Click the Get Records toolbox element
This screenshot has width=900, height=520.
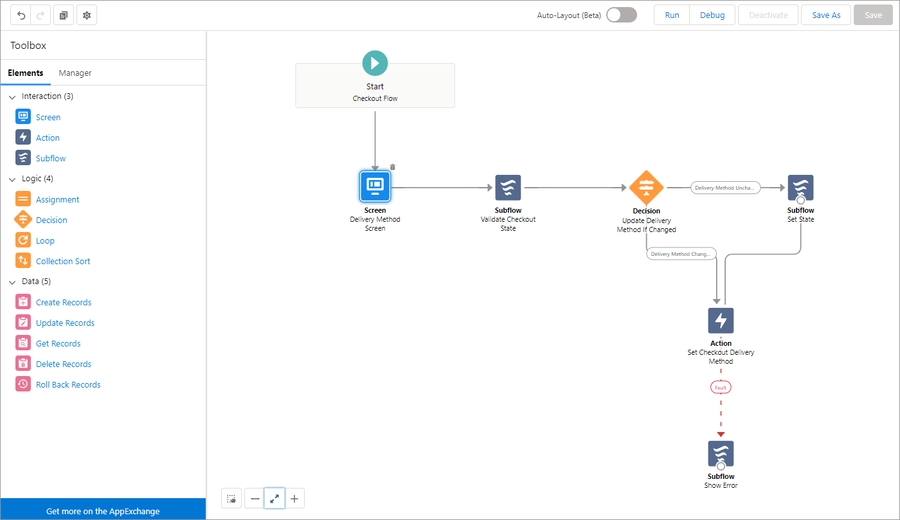click(58, 344)
